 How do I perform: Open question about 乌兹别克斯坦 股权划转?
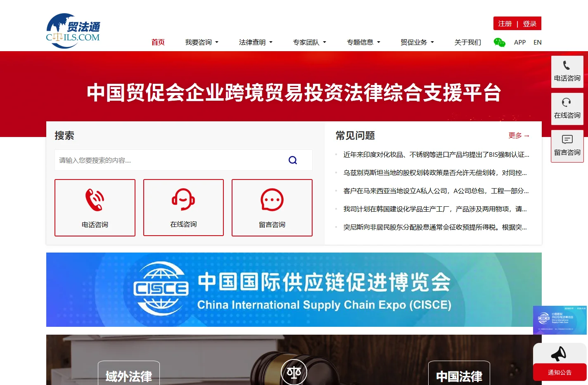tap(435, 173)
